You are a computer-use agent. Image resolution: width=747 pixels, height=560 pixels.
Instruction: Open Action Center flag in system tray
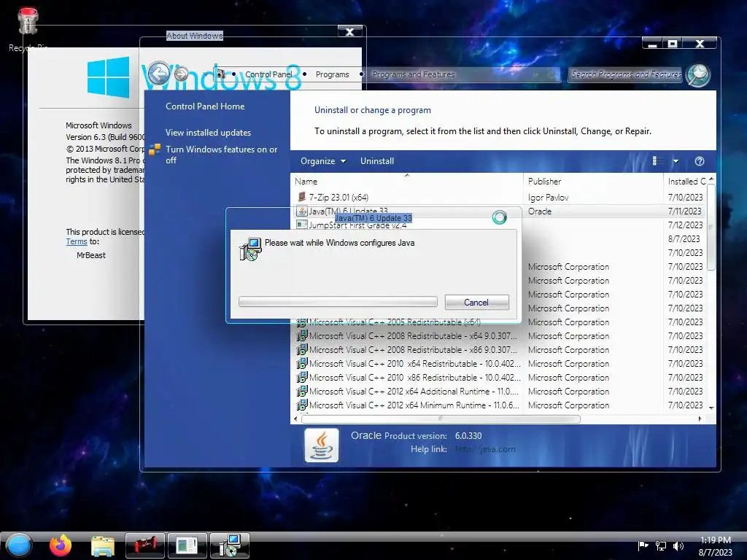pyautogui.click(x=643, y=545)
